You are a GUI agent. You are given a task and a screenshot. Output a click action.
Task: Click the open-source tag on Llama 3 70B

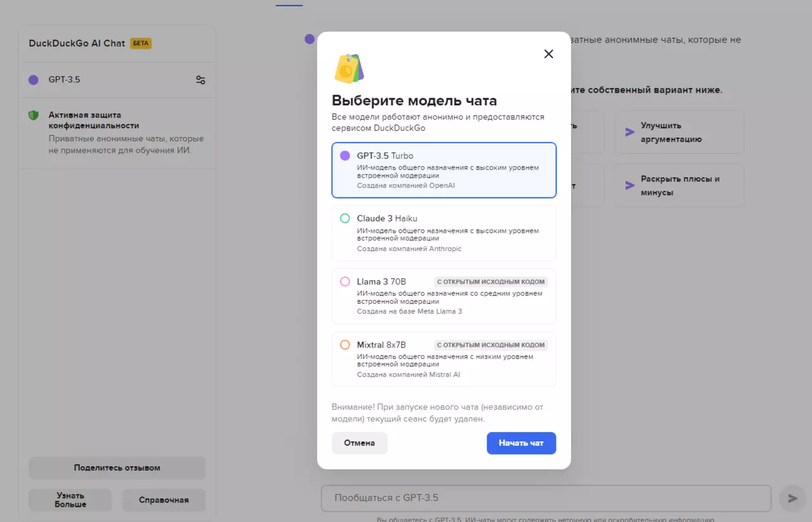(x=491, y=282)
